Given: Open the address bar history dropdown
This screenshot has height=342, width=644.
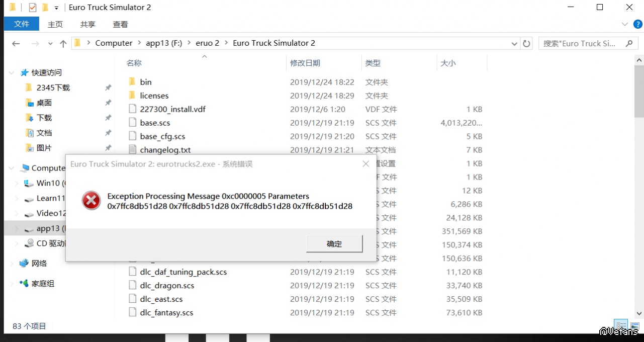Looking at the screenshot, I should pos(515,43).
